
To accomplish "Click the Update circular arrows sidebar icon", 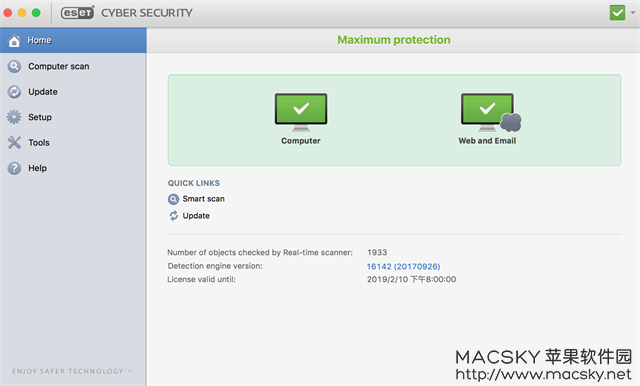I will coord(14,92).
